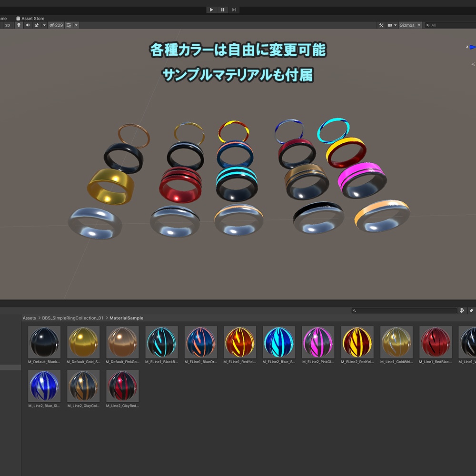Stop play mode with the Play button
This screenshot has height=476, width=476.
coord(211,10)
